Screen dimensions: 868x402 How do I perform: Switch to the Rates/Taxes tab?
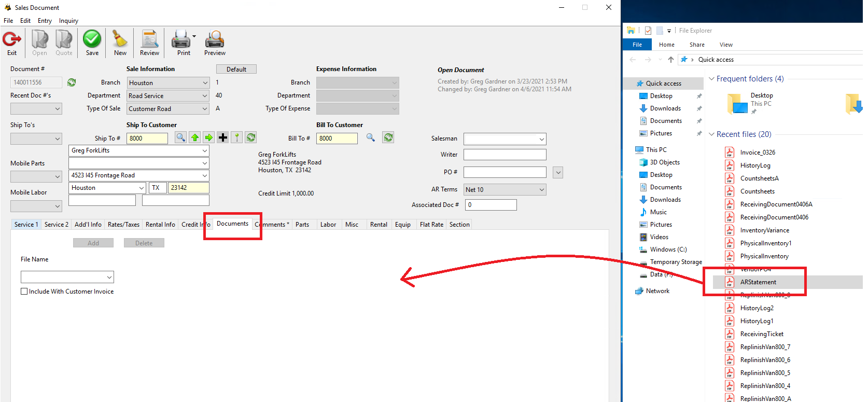click(123, 225)
